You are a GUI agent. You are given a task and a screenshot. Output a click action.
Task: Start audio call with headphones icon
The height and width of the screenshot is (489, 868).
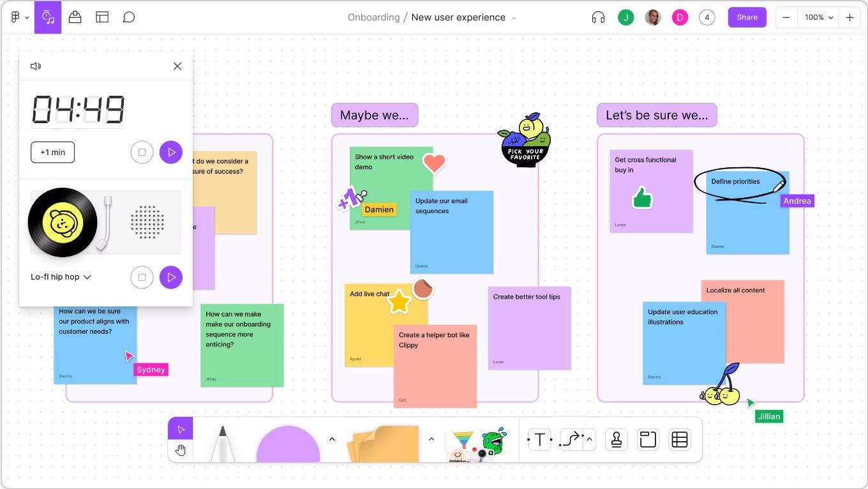(598, 17)
